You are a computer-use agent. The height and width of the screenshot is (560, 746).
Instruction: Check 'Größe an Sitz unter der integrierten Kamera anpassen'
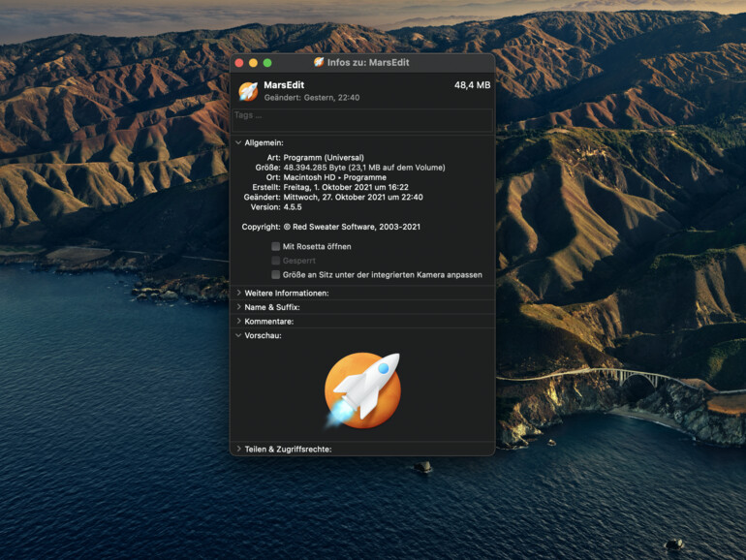coord(275,274)
